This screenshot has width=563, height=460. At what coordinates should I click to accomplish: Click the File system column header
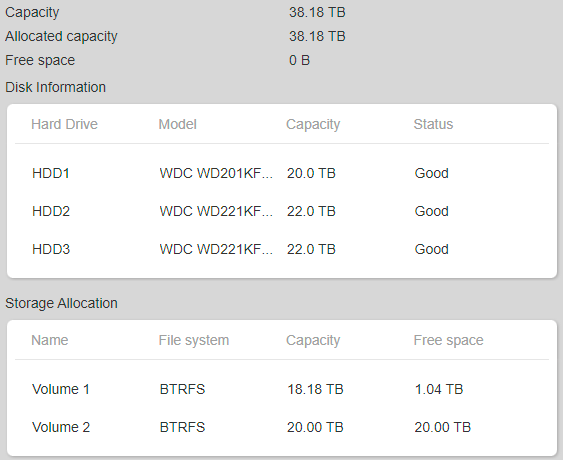pyautogui.click(x=194, y=340)
